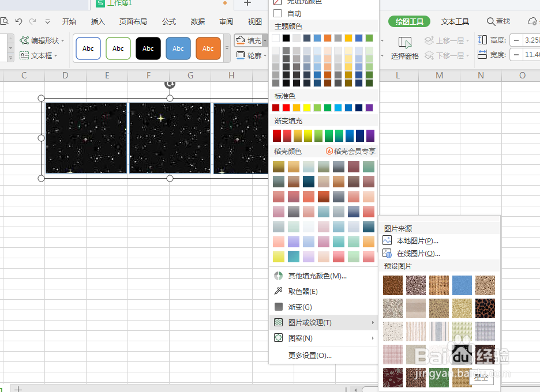Click the 其他填充颜色 color wheel icon
The height and width of the screenshot is (392, 540).
pyautogui.click(x=278, y=276)
